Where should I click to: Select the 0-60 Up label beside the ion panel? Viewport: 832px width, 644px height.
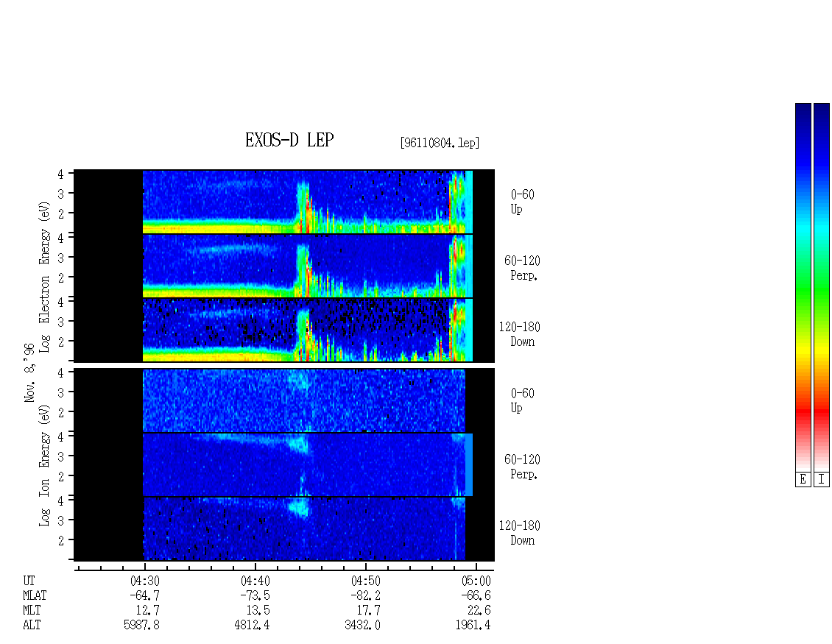point(522,400)
